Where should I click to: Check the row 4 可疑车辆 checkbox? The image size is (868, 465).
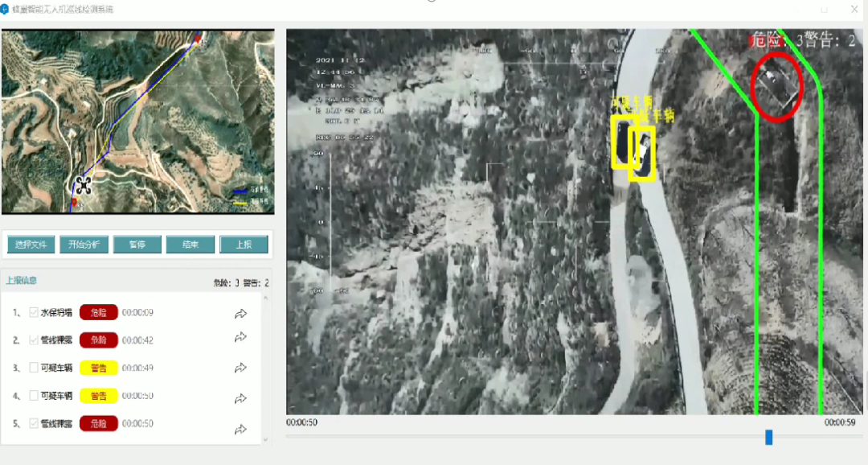[x=34, y=396]
